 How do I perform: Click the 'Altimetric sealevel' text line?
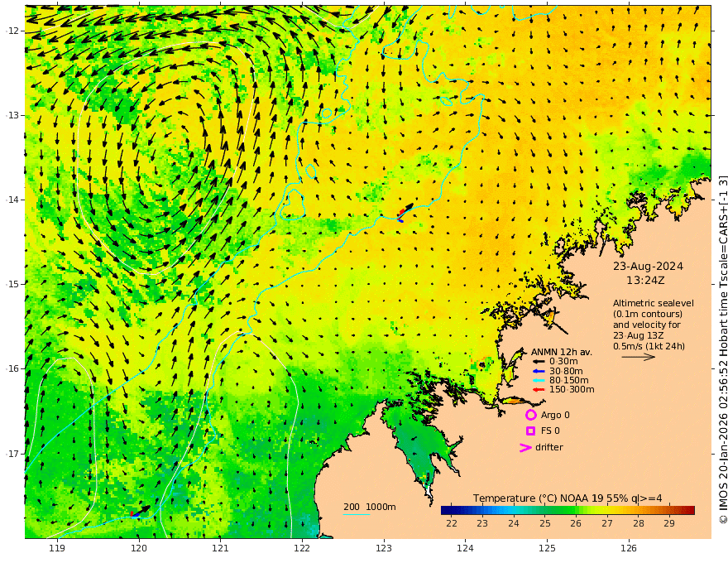coord(654,303)
